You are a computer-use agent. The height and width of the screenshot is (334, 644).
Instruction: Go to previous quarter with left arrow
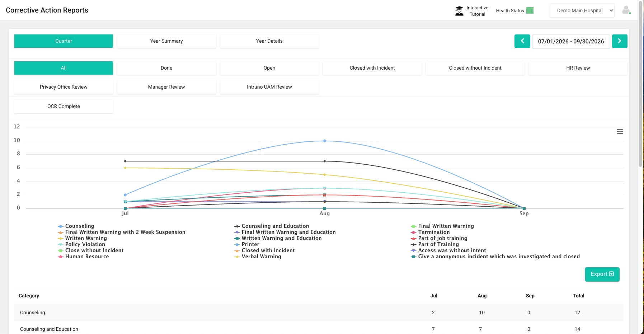(522, 41)
